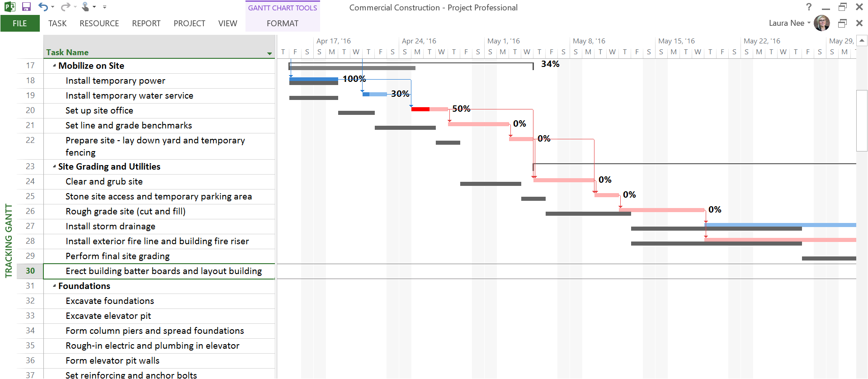Image resolution: width=868 pixels, height=379 pixels.
Task: Click Laura Nee's profile picture
Action: tap(821, 23)
